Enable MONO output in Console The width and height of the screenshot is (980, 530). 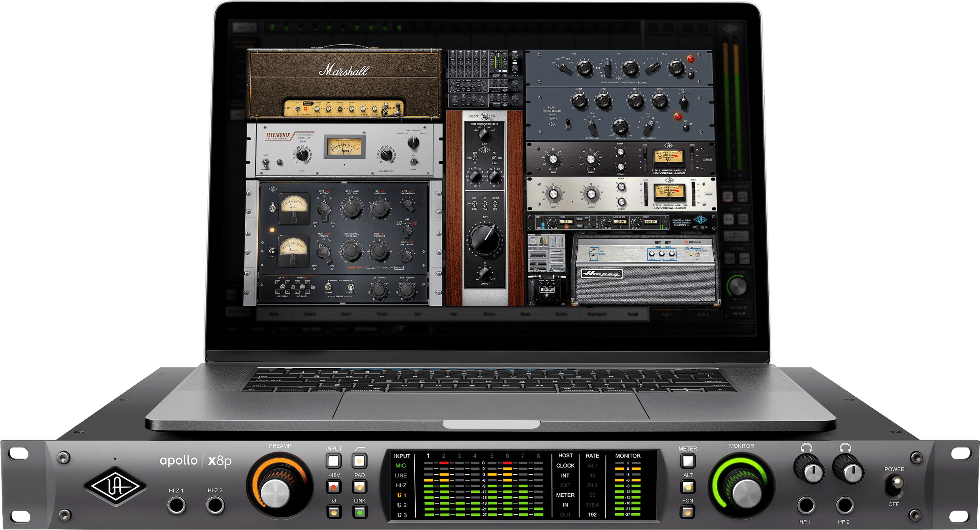click(x=730, y=259)
